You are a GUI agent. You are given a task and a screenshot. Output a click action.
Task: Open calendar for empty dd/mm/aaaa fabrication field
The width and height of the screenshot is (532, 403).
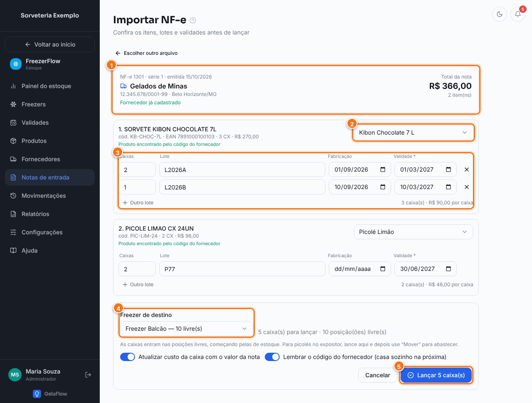383,269
